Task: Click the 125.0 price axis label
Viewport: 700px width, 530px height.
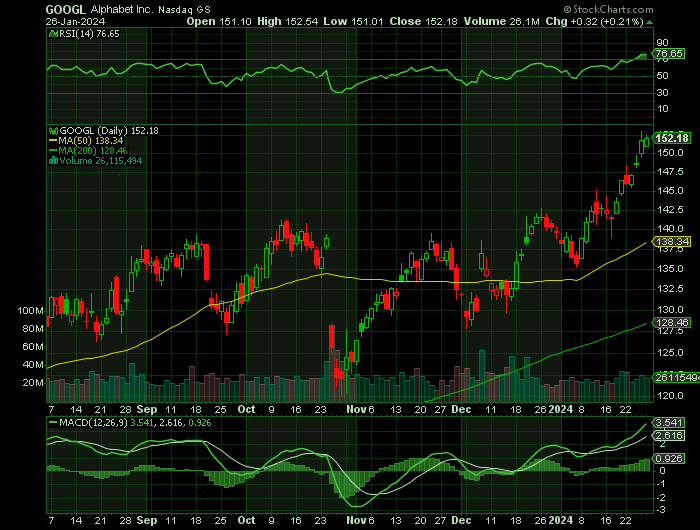Action: point(670,353)
